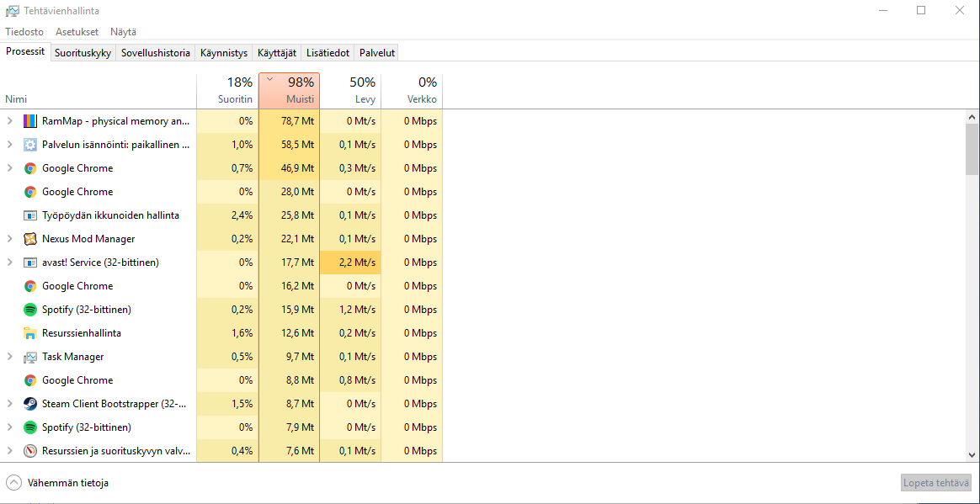Click the 78,7 Mt memory cell
980x504 pixels.
[x=289, y=121]
